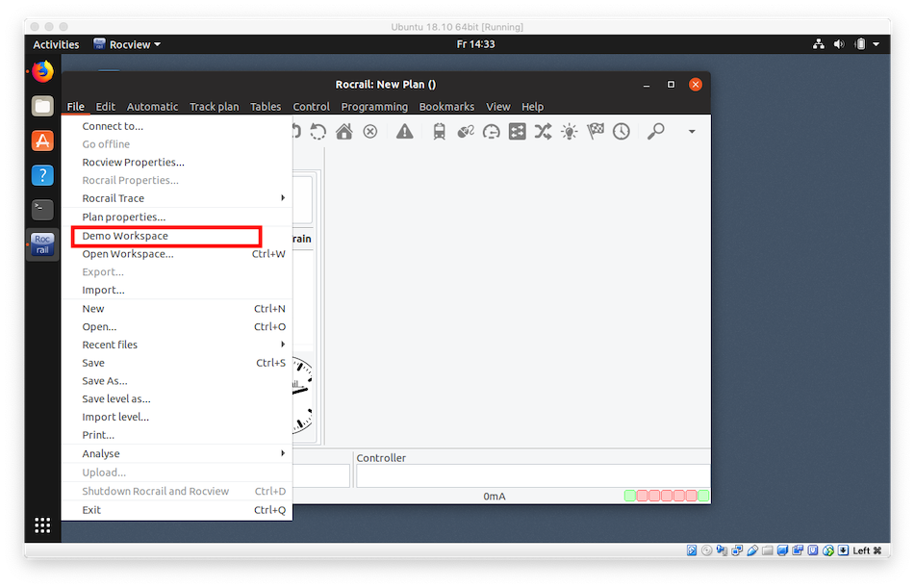Screen dimensions: 915x588
Task: Click the home icon in toolbar
Action: click(x=343, y=132)
